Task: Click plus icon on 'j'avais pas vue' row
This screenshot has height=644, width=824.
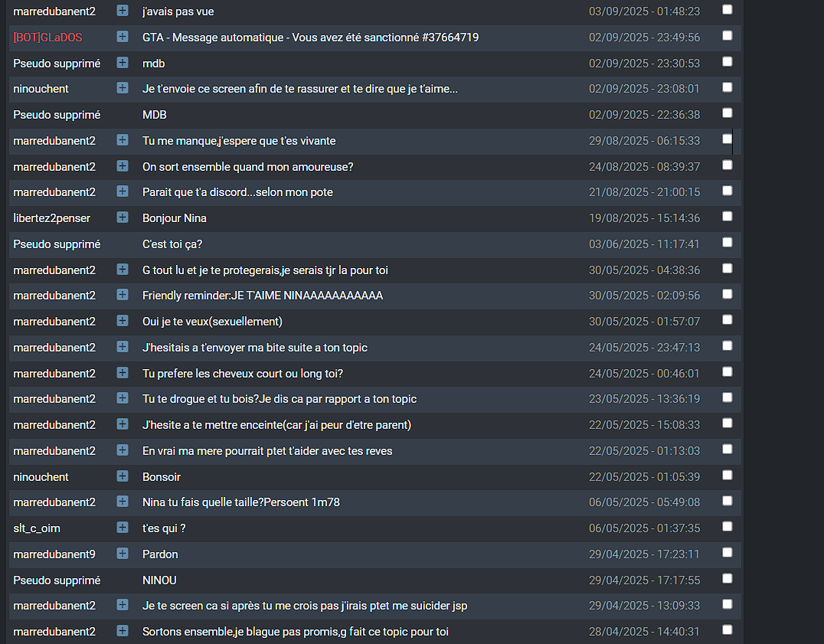Action: point(123,11)
